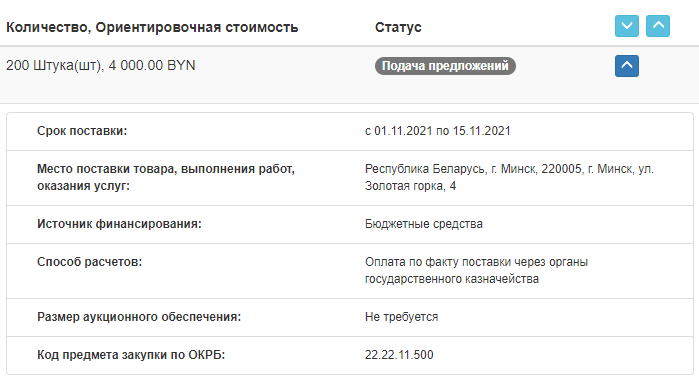Collapse all lots with light-blue up chevron
The width and height of the screenshot is (699, 381).
pyautogui.click(x=658, y=26)
